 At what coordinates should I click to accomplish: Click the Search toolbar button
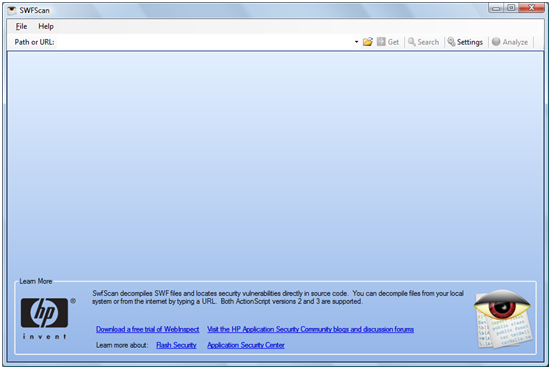[x=423, y=42]
